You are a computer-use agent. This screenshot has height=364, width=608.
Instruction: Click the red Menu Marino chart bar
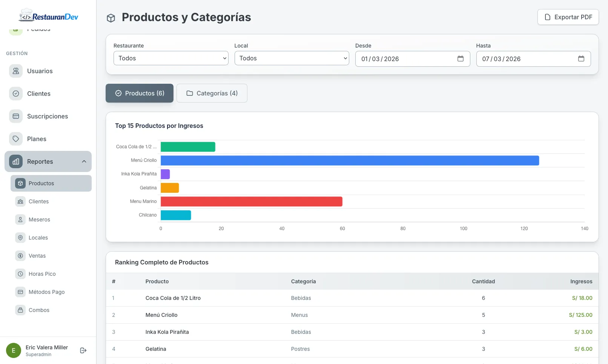(251, 201)
